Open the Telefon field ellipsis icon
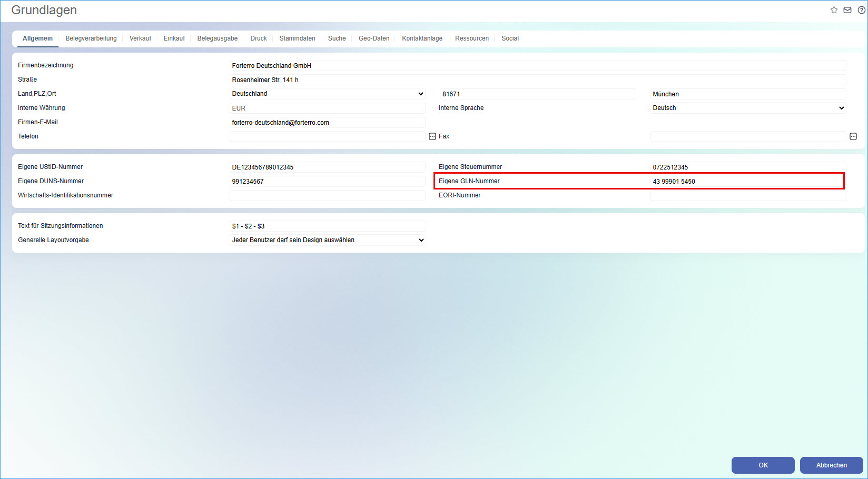 pyautogui.click(x=432, y=136)
